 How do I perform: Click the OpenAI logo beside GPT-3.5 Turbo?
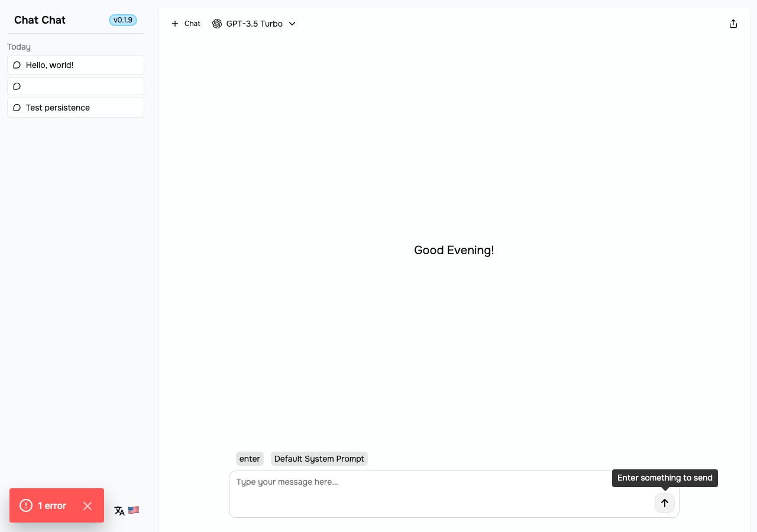pos(217,24)
